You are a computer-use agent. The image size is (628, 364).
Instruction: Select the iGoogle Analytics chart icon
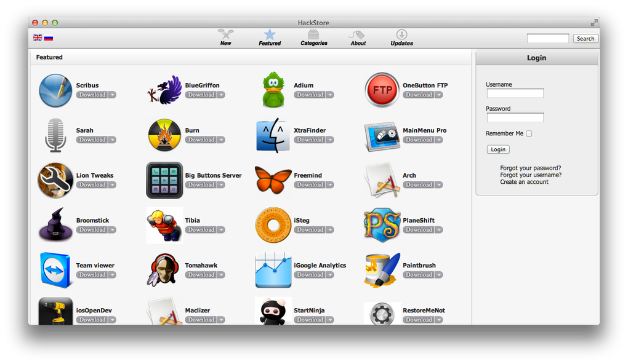tap(273, 270)
